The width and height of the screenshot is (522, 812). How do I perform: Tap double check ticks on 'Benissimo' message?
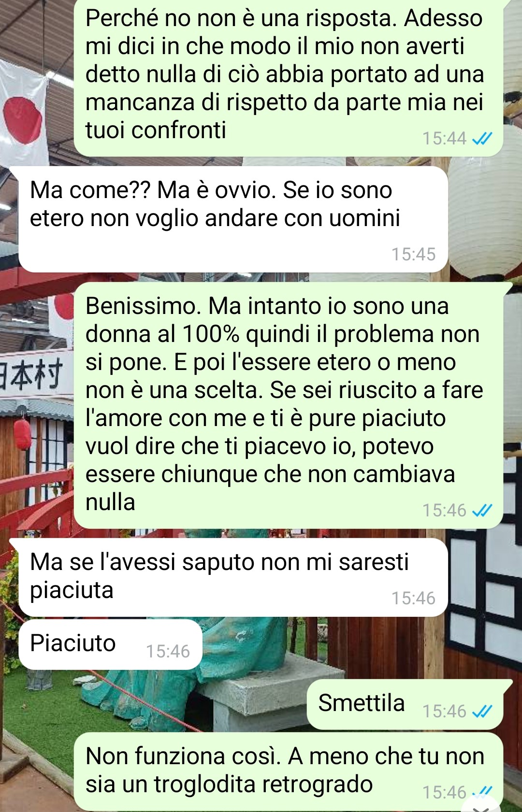482,510
